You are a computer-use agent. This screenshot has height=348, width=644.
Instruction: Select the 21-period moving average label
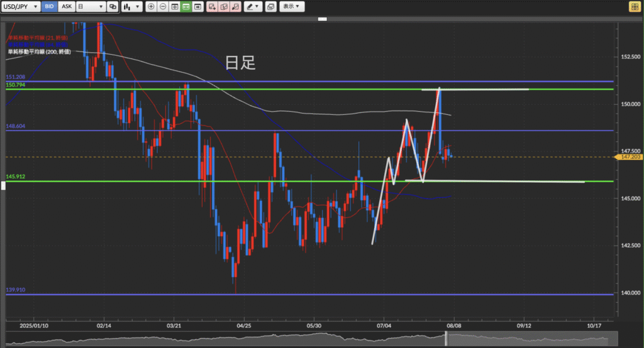pyautogui.click(x=38, y=38)
